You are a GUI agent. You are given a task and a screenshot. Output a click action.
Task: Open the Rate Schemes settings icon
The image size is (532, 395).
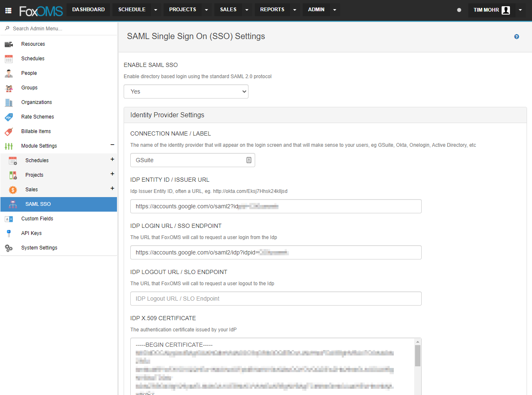9,116
